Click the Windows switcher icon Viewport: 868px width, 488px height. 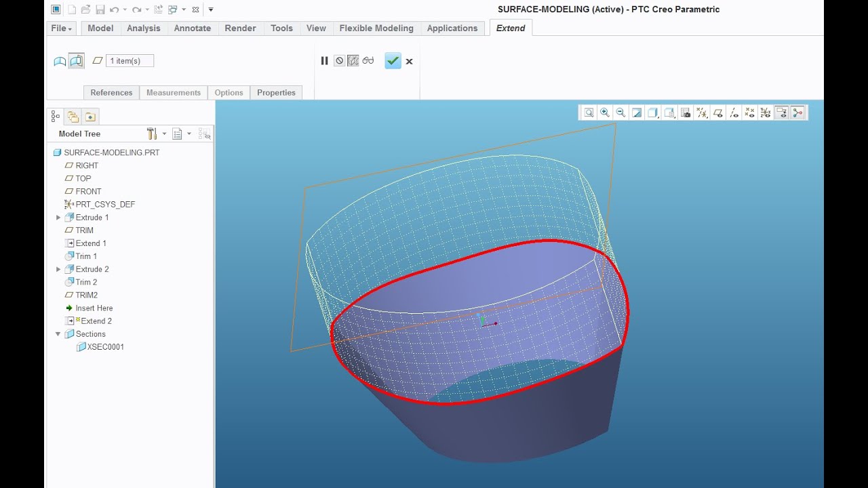[x=173, y=9]
